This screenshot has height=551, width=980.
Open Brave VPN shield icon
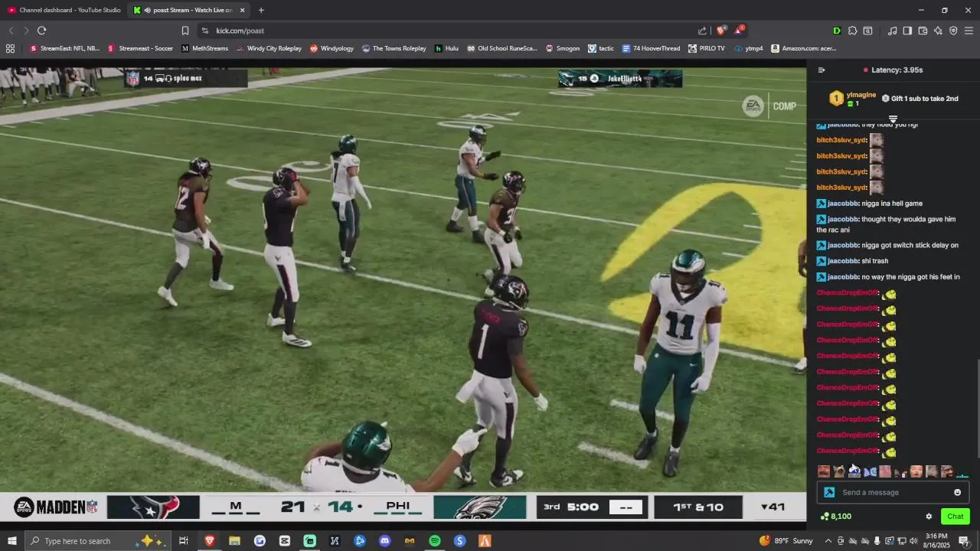[x=953, y=31]
